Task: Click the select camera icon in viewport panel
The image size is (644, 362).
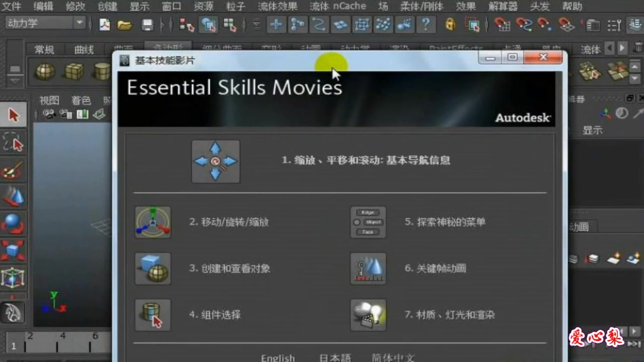Action: (x=49, y=115)
